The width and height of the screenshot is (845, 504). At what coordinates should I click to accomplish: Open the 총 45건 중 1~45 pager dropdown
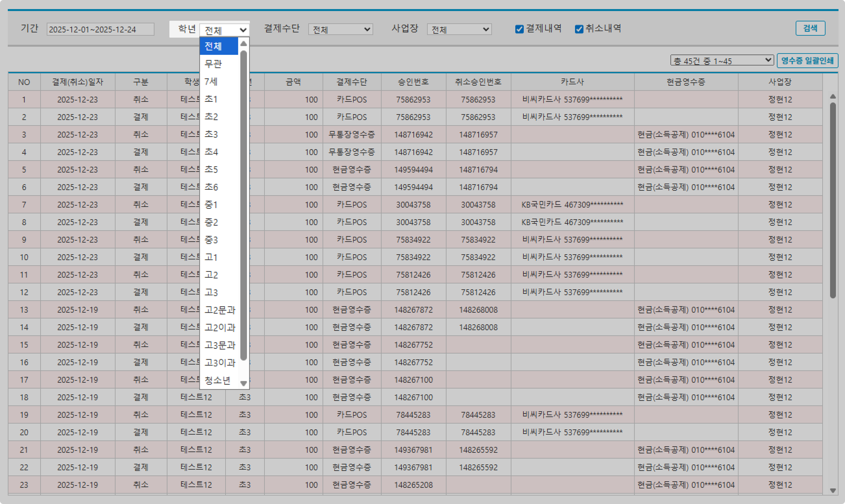coord(722,60)
